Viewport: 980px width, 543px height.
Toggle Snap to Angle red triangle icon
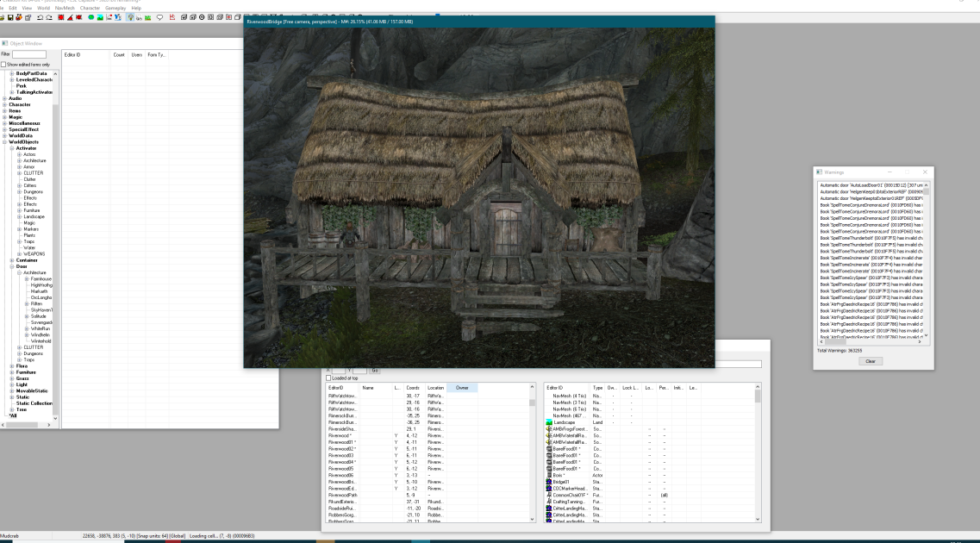click(70, 17)
